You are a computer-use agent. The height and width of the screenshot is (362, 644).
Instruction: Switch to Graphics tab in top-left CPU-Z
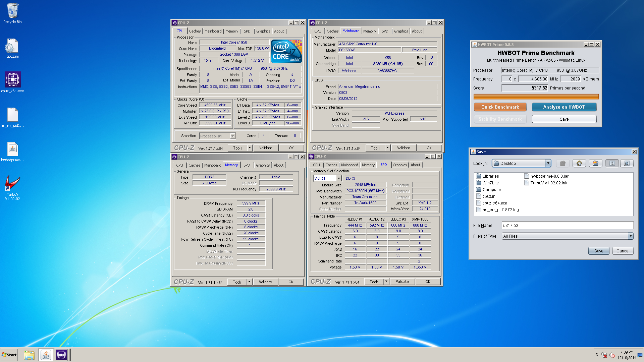pos(263,31)
